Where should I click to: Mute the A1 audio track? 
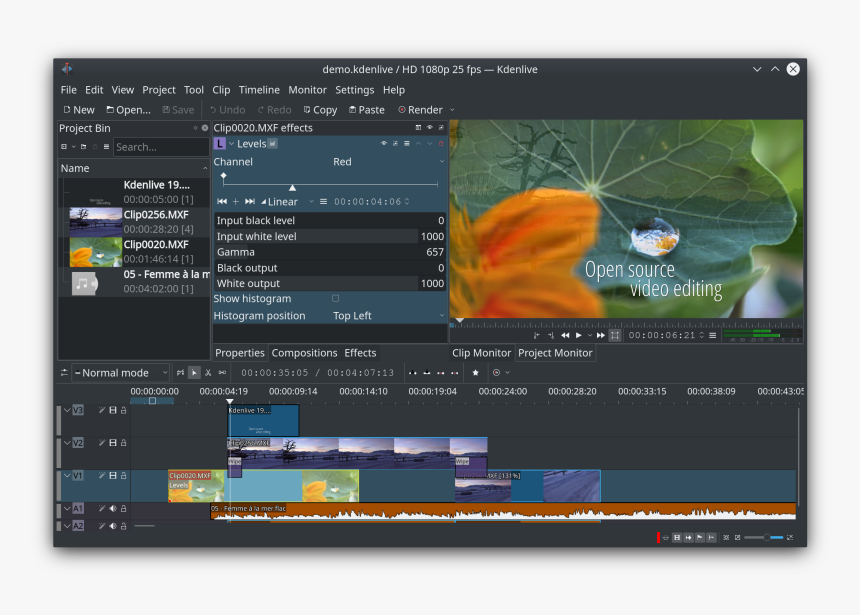113,509
